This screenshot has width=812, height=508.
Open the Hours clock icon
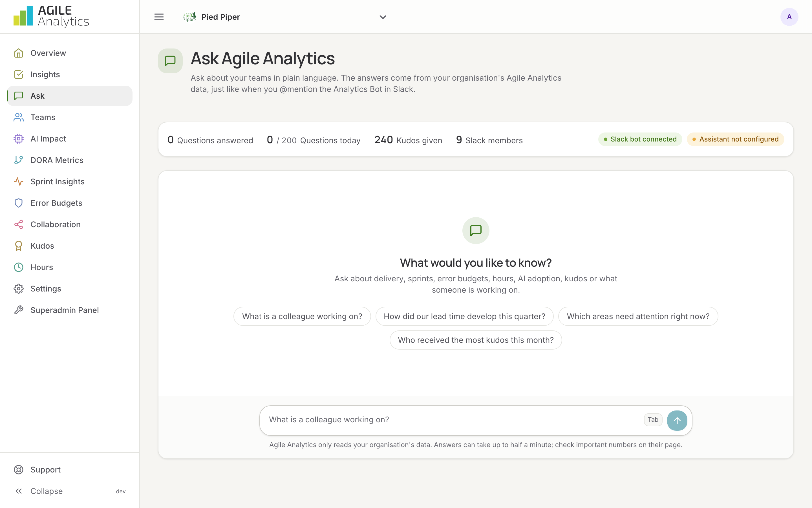[19, 268]
